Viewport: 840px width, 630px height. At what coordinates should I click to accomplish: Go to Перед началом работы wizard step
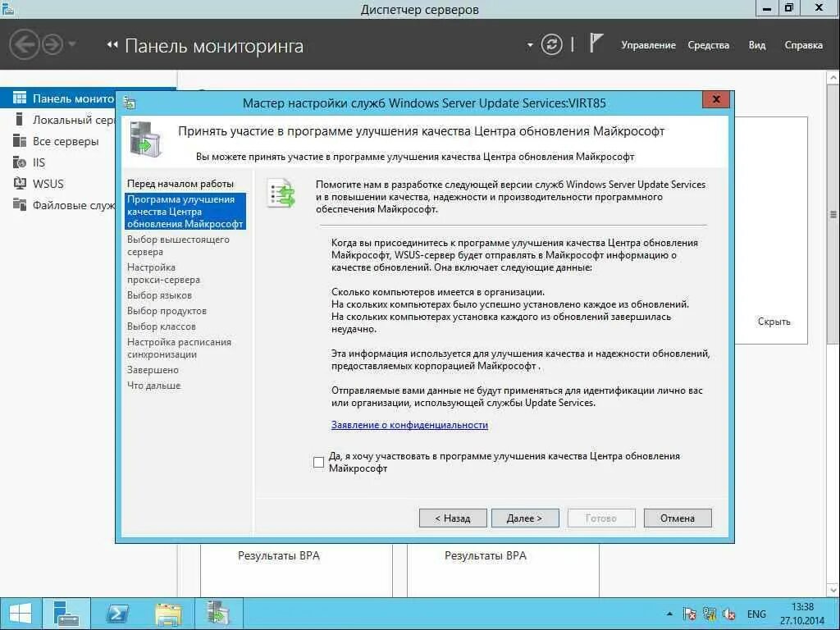(180, 184)
